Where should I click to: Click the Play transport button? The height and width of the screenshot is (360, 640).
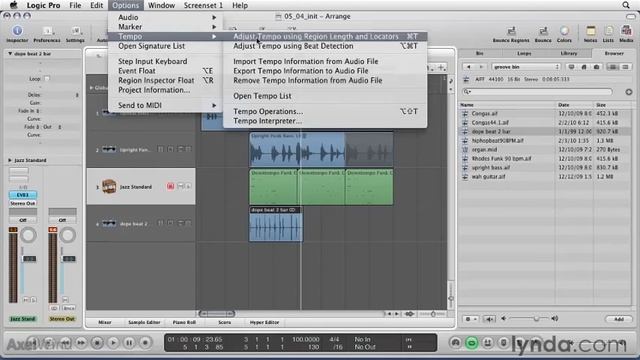coord(113,343)
